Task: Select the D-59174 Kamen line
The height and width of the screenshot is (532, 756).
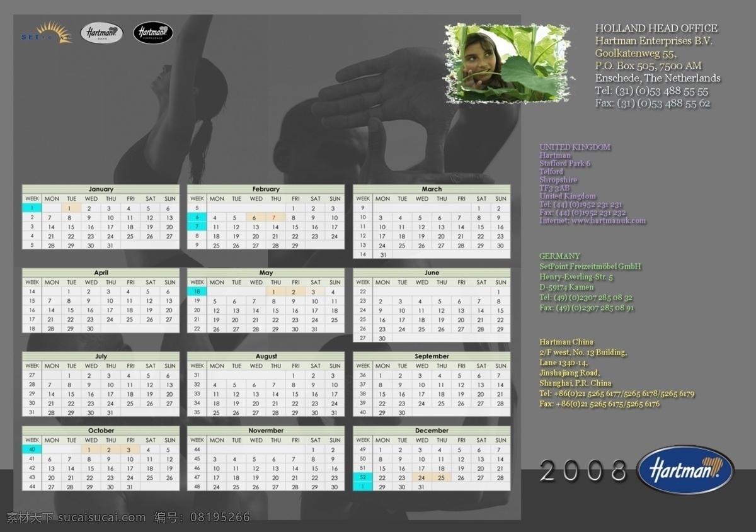Action: click(566, 288)
